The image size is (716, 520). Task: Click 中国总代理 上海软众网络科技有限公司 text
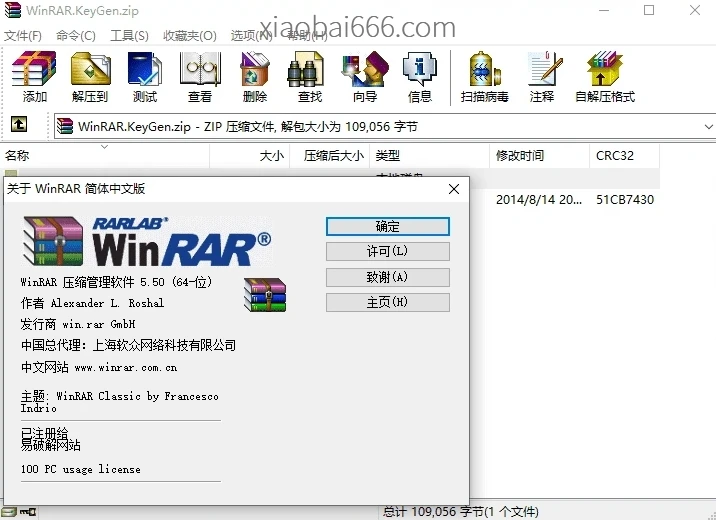coord(128,346)
